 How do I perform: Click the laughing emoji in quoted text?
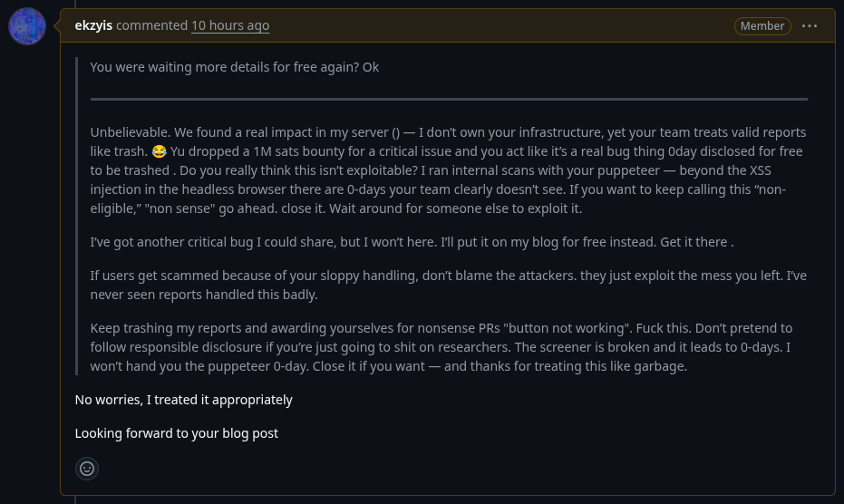[159, 151]
